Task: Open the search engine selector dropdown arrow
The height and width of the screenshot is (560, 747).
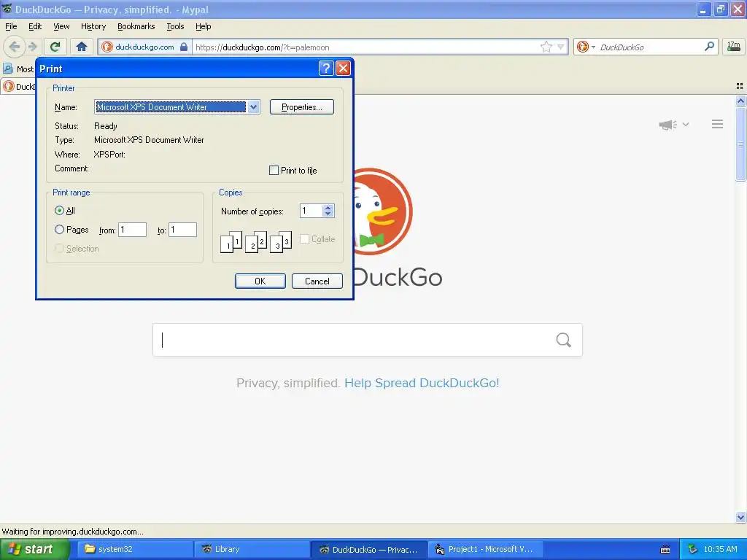Action: [x=593, y=47]
